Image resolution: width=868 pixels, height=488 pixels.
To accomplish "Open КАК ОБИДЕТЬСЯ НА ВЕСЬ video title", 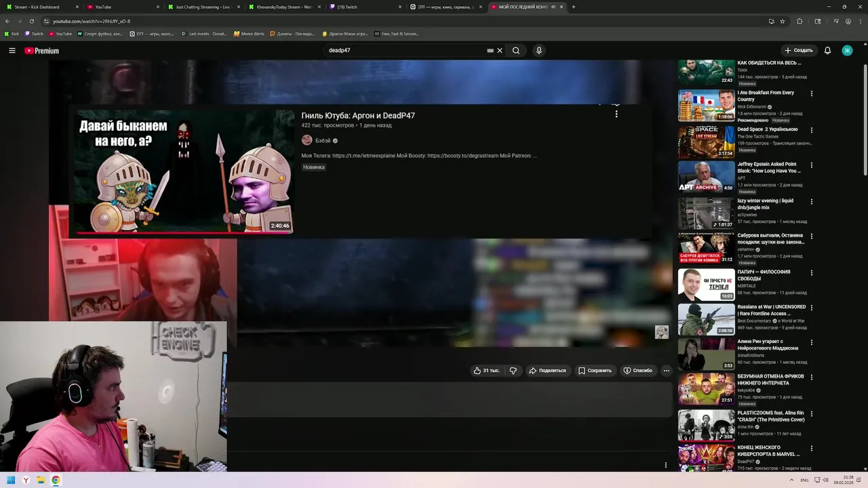I will point(769,63).
